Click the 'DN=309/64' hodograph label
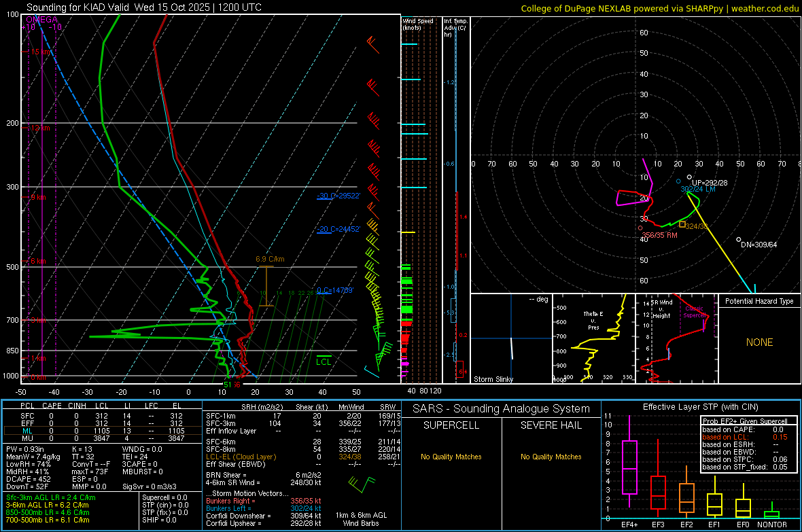Viewport: 802px width, 532px height. (759, 245)
